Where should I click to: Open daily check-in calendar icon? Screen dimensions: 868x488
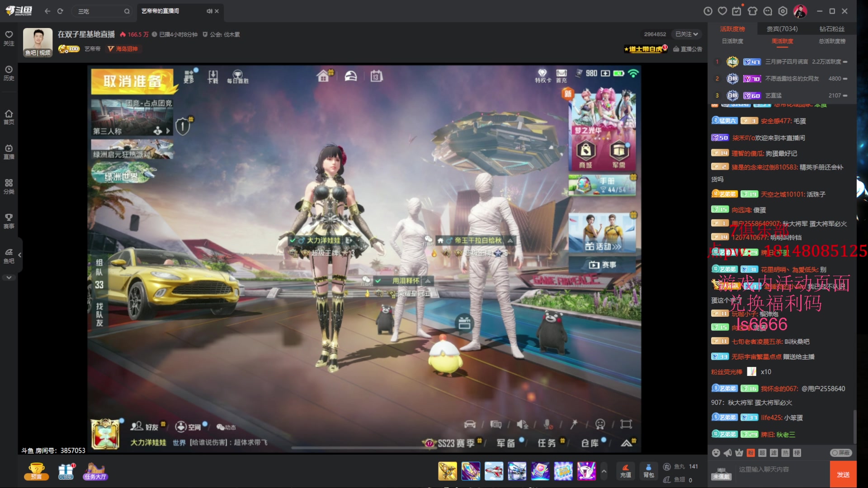(737, 11)
